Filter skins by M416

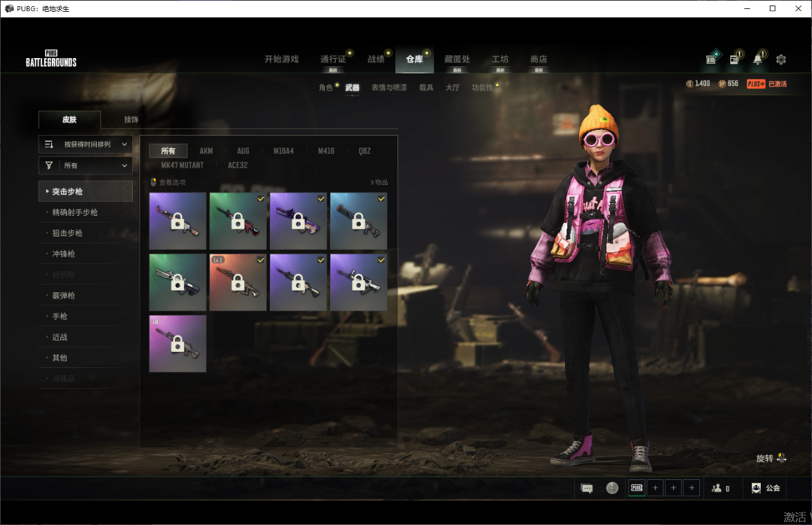pyautogui.click(x=326, y=151)
